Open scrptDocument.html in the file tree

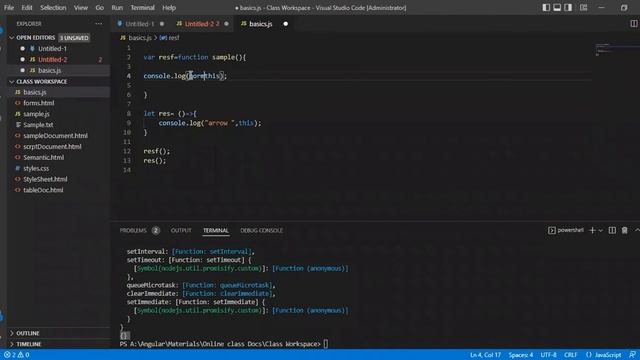(x=52, y=147)
